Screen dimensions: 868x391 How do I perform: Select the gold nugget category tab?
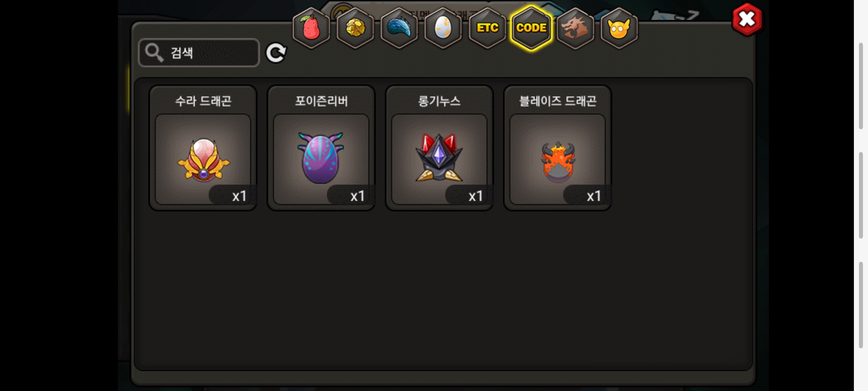click(x=355, y=28)
